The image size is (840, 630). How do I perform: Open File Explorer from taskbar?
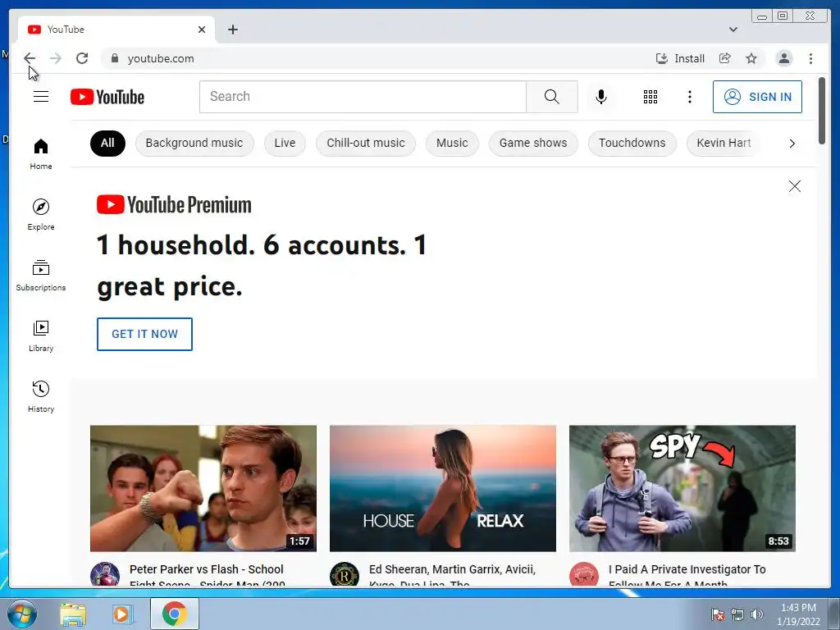point(73,614)
